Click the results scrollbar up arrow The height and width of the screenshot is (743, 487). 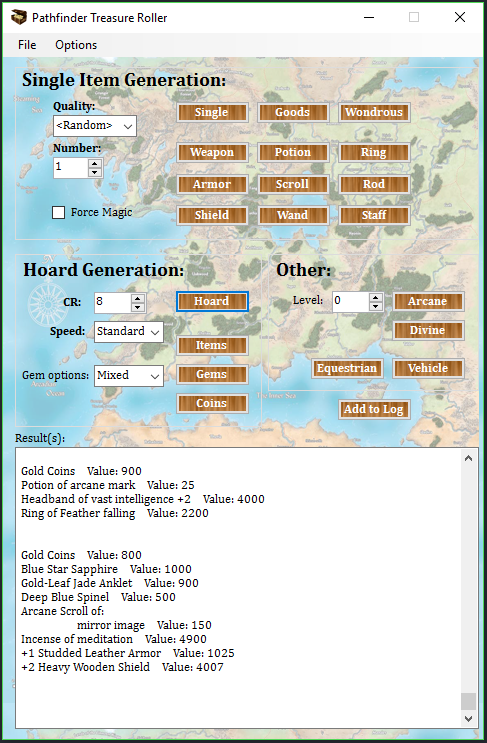click(x=469, y=458)
